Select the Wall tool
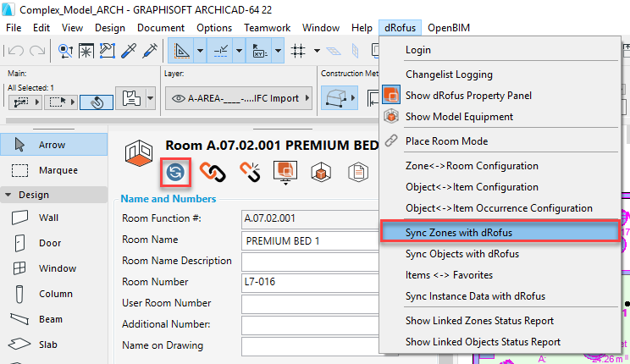This screenshot has height=364, width=630. click(48, 218)
